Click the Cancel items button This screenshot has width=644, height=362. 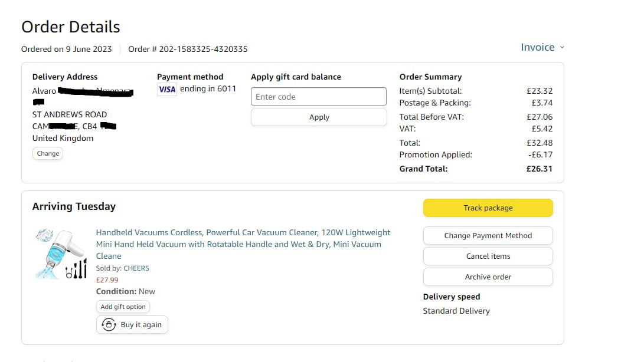[488, 256]
